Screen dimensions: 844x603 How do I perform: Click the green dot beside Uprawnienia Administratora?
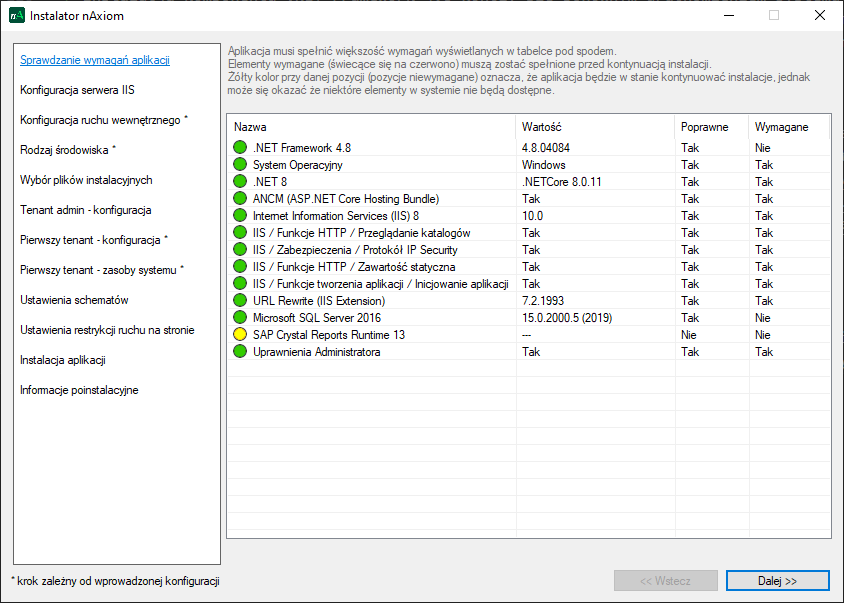point(240,352)
